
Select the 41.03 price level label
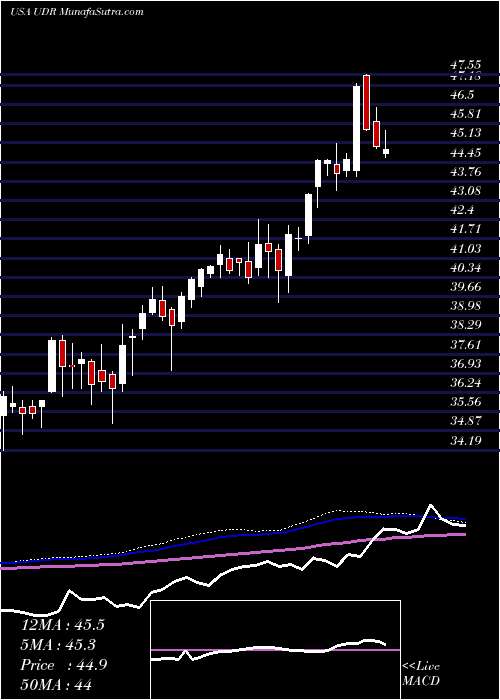(x=466, y=248)
